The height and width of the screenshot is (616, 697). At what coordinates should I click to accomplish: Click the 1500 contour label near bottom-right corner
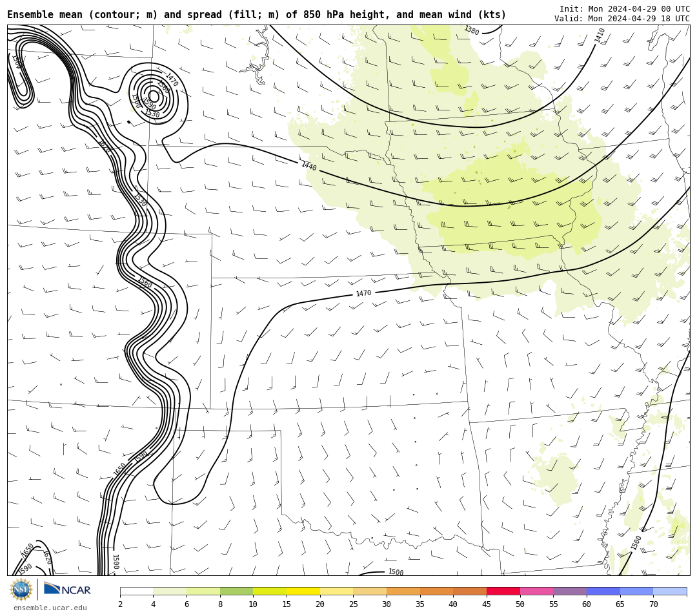(x=636, y=542)
